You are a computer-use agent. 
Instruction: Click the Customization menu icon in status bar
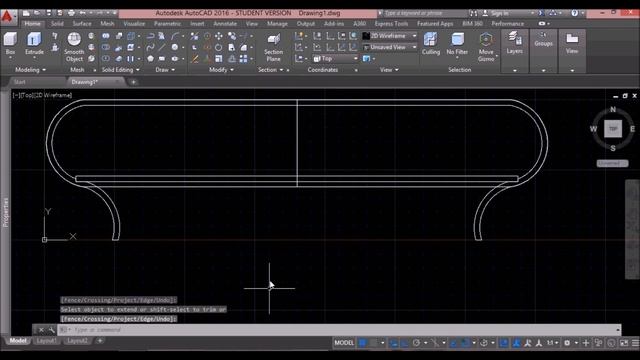(635, 343)
